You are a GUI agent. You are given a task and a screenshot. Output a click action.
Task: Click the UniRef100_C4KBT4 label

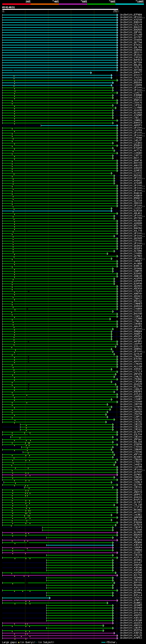click(x=131, y=464)
